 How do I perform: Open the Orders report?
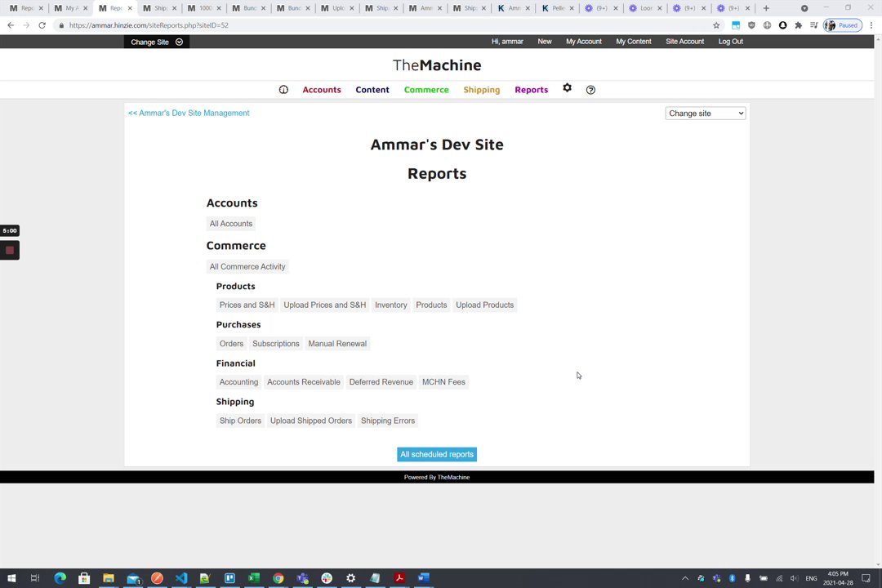231,344
